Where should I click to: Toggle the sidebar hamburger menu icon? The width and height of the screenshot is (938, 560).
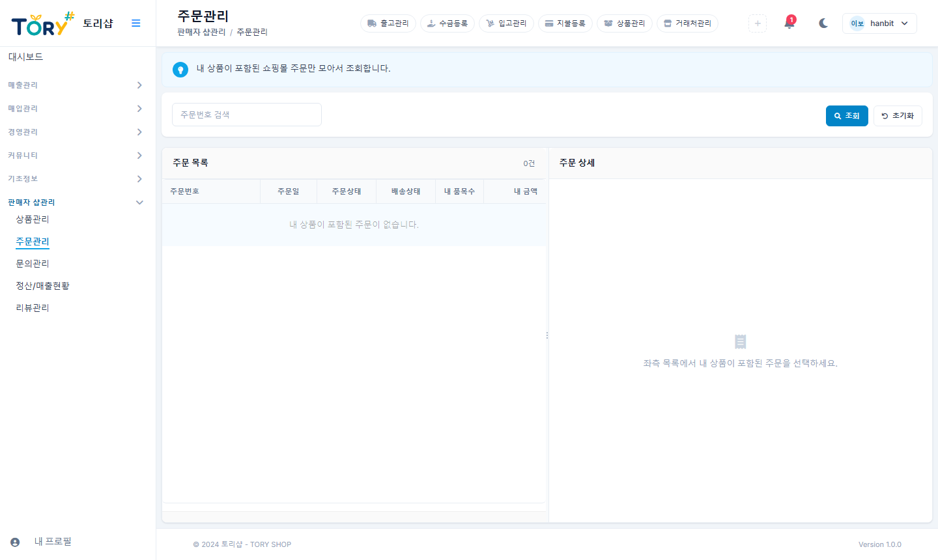[136, 23]
